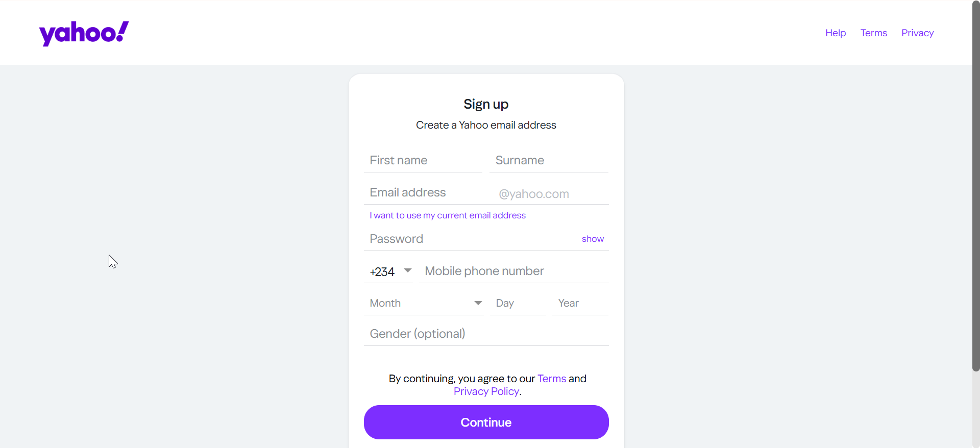Click the Gender (optional) field
The image size is (980, 448).
point(486,334)
